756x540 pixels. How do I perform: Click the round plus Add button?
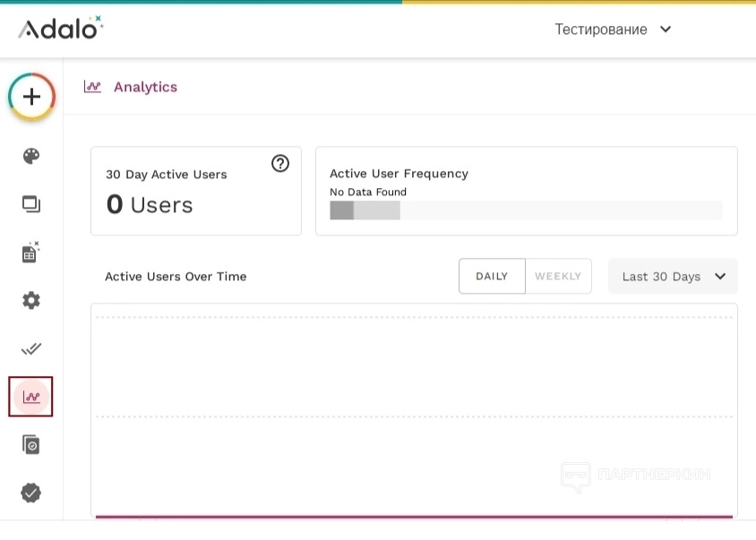point(31,96)
